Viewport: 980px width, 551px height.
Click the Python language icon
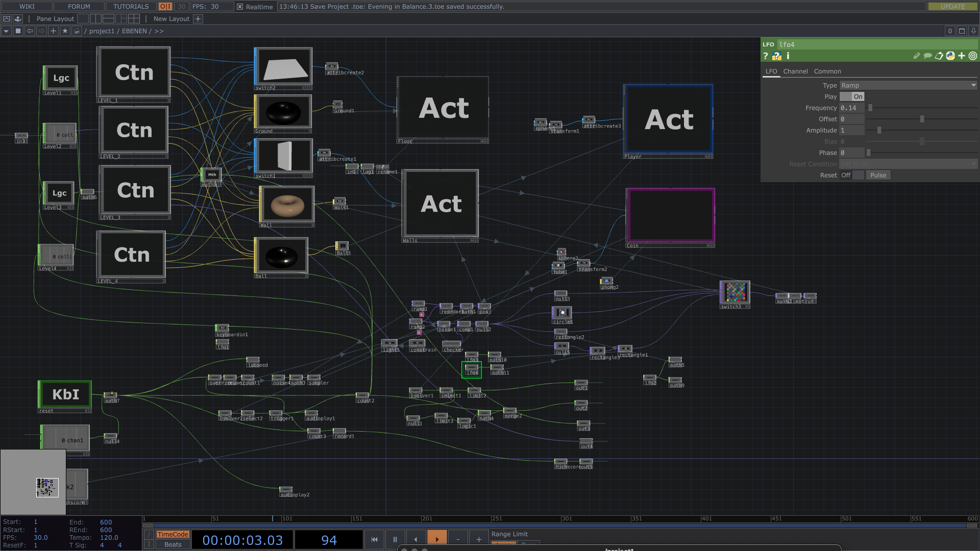click(x=950, y=56)
